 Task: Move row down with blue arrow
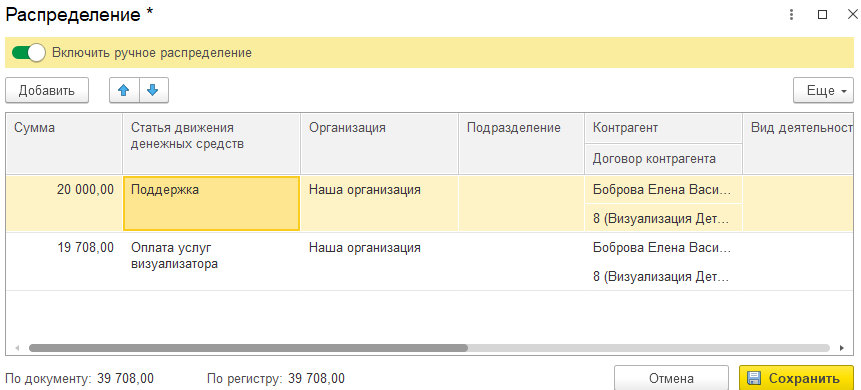[x=154, y=90]
